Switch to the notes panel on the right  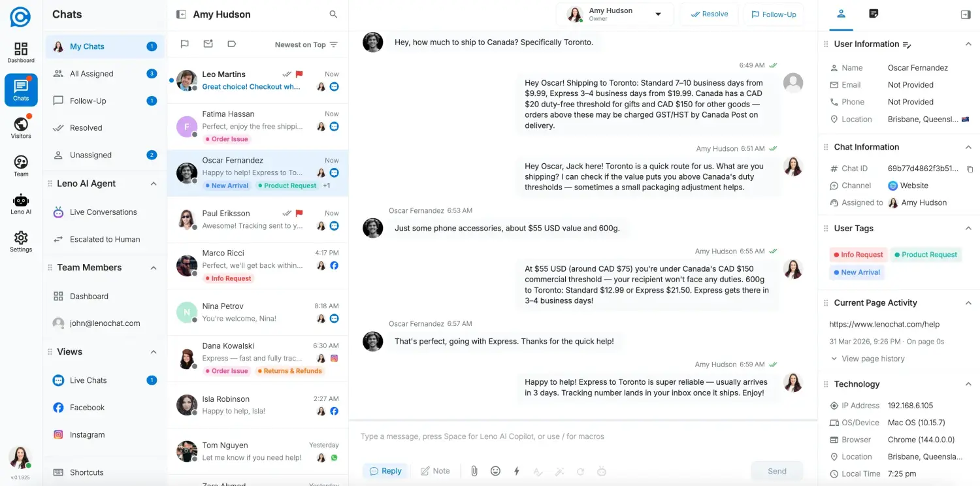click(x=874, y=13)
